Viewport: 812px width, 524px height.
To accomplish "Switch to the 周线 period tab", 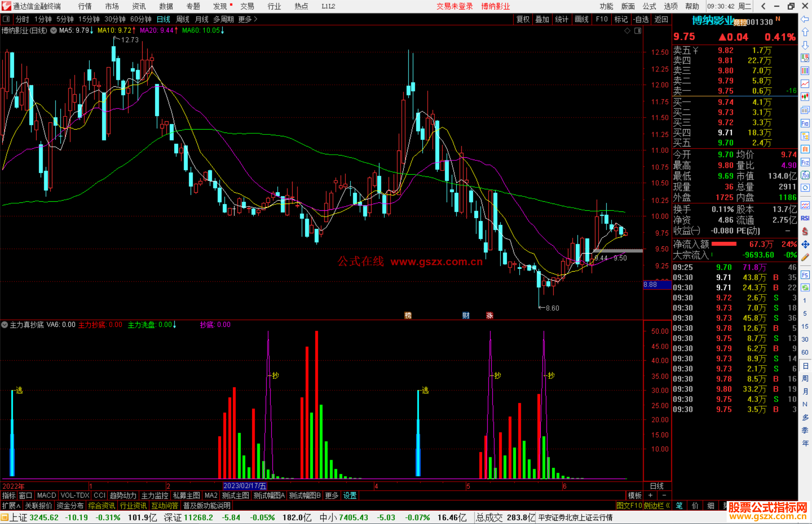I will [x=183, y=19].
